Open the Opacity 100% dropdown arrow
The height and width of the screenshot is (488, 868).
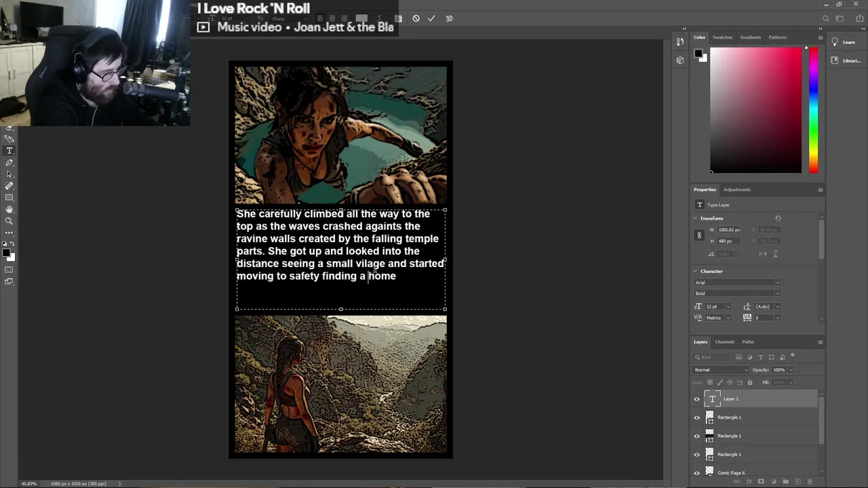coord(791,370)
